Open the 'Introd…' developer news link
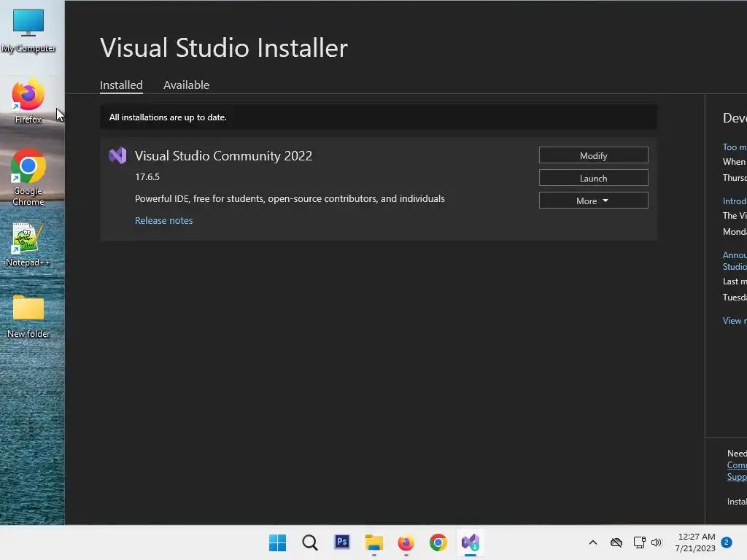The width and height of the screenshot is (747, 560). pos(735,201)
